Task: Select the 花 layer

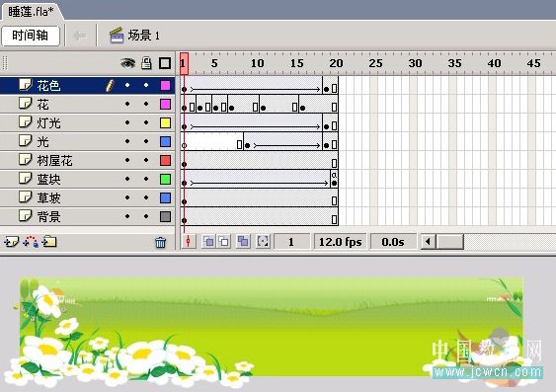Action: [88, 105]
